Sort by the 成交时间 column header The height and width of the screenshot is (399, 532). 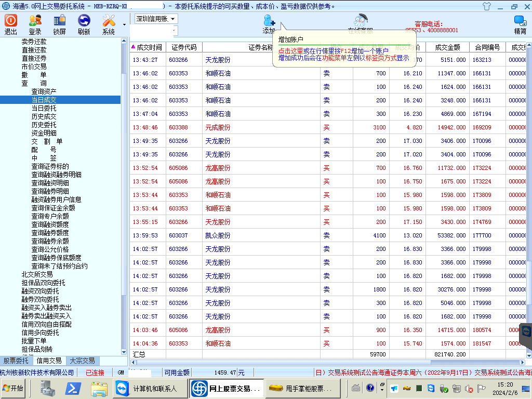[149, 47]
